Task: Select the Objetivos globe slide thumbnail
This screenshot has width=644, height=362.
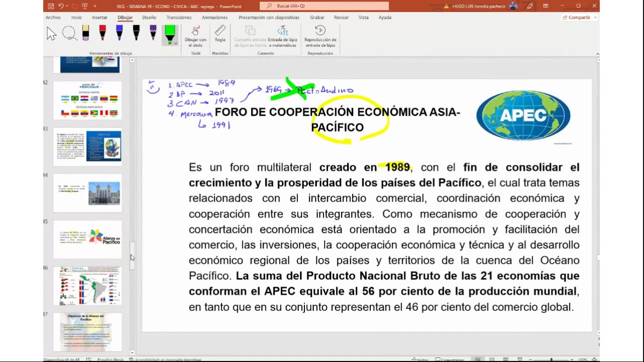Action: (x=88, y=146)
